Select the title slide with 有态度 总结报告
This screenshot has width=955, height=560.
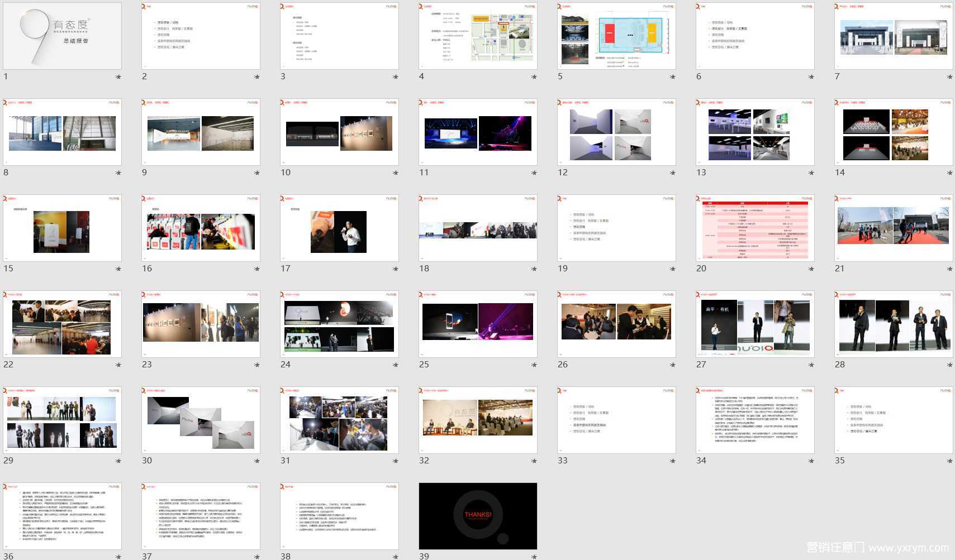[62, 36]
